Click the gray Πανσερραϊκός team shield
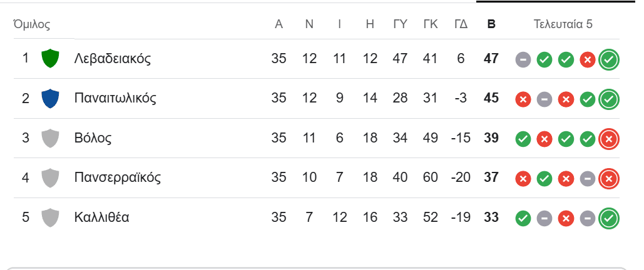The height and width of the screenshot is (270, 644). coord(50,178)
